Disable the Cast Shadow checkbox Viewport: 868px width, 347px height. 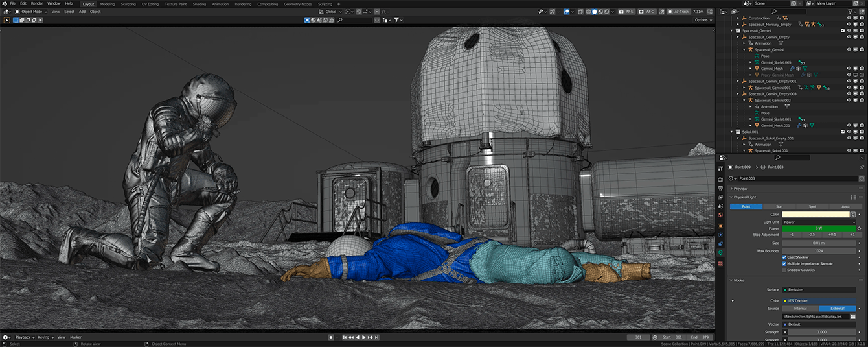click(x=784, y=257)
